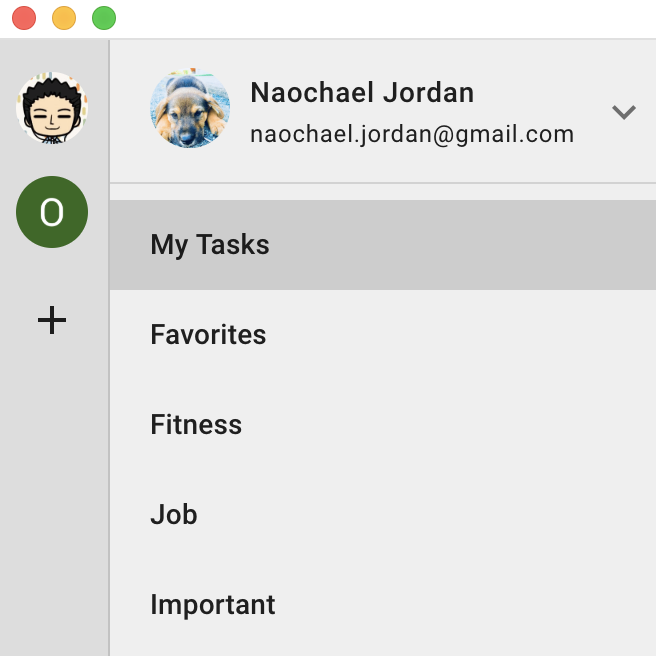Go to the Important list
The image size is (656, 656).
(383, 605)
